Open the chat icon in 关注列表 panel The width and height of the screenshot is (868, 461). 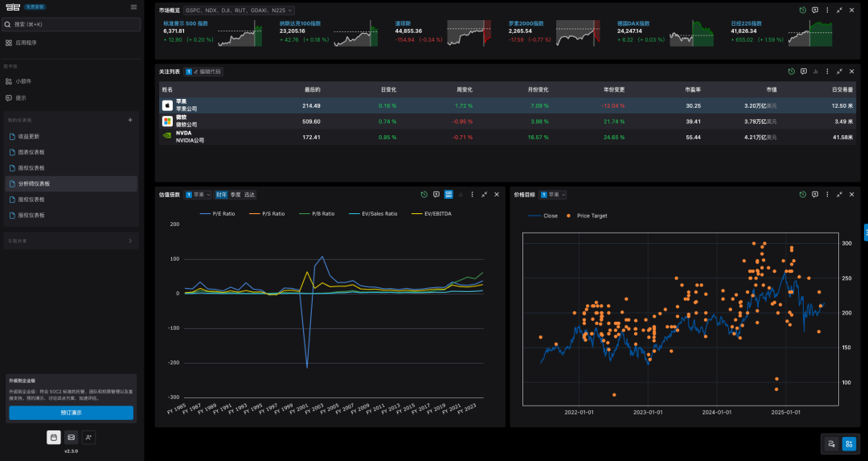pyautogui.click(x=803, y=72)
